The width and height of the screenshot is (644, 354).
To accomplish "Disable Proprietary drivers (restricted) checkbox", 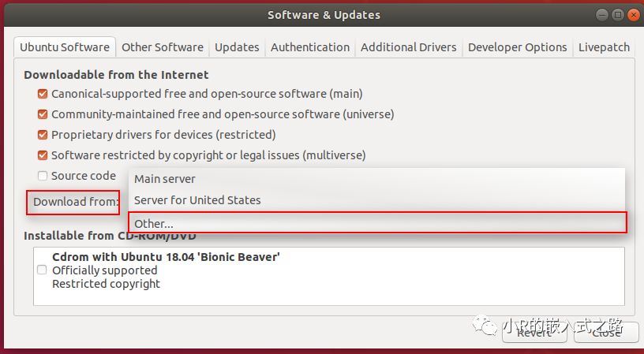I will 43,135.
